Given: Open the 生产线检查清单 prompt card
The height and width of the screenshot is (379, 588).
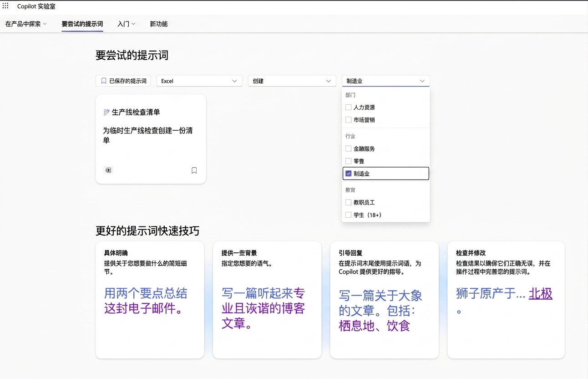Looking at the screenshot, I should pyautogui.click(x=151, y=139).
